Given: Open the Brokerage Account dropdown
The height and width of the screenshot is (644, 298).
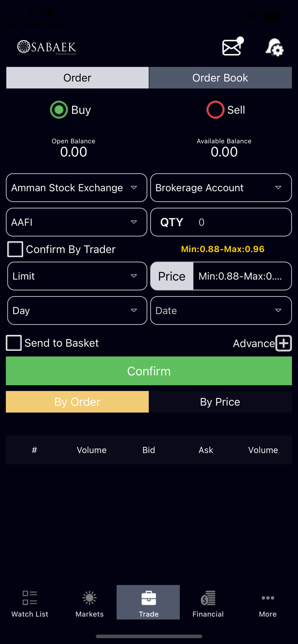Looking at the screenshot, I should pyautogui.click(x=221, y=188).
